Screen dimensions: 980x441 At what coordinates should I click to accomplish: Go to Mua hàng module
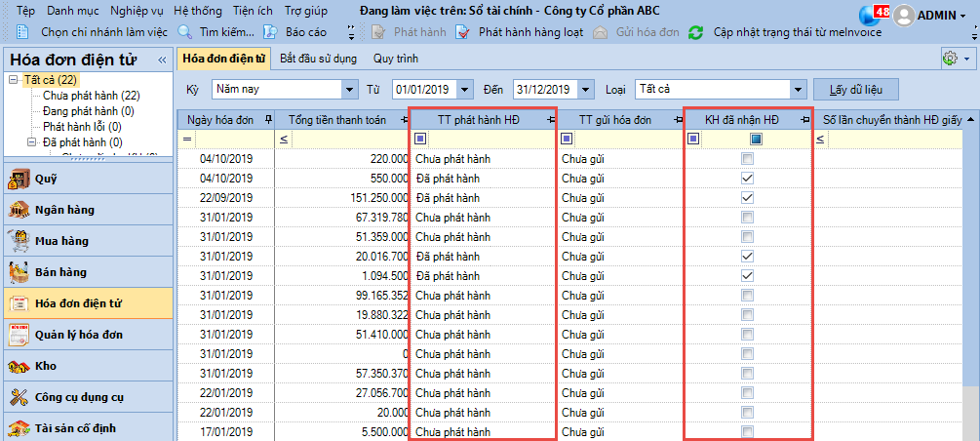[x=61, y=241]
